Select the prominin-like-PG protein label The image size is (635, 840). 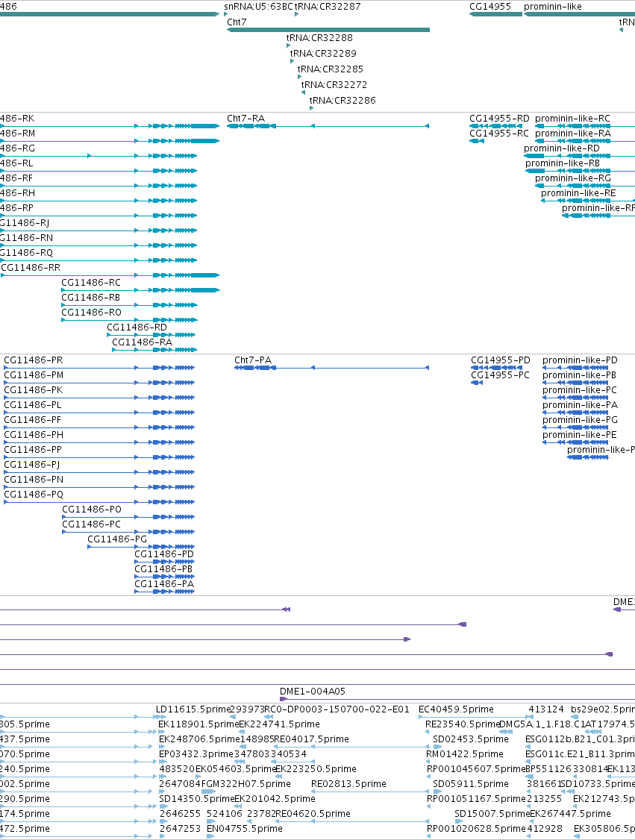[580, 421]
